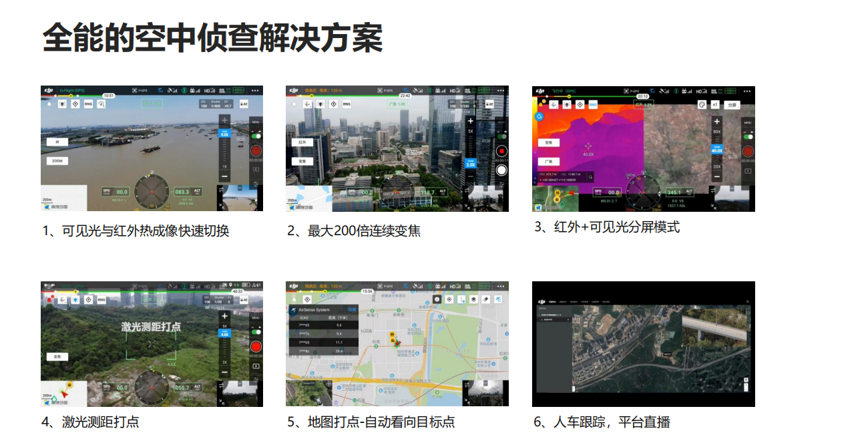Image resolution: width=868 pixels, height=441 pixels.
Task: Click the aircraft battery status icon
Action: pos(238,90)
